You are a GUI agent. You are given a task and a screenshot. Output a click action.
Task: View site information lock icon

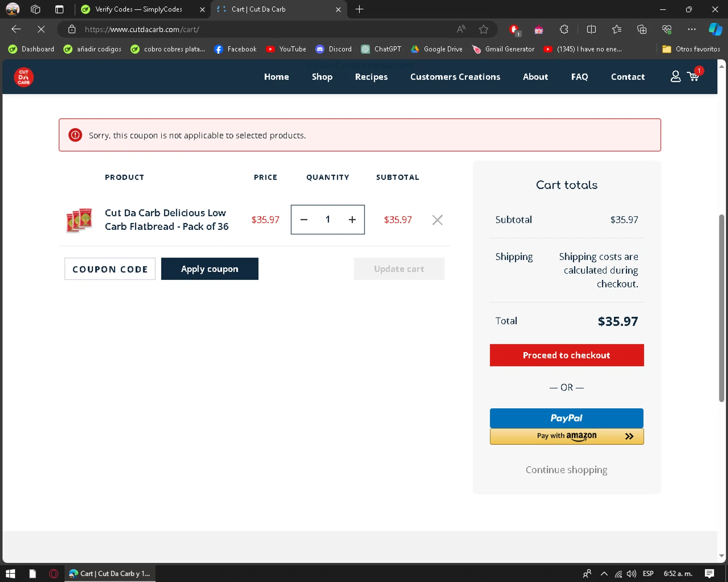[72, 29]
